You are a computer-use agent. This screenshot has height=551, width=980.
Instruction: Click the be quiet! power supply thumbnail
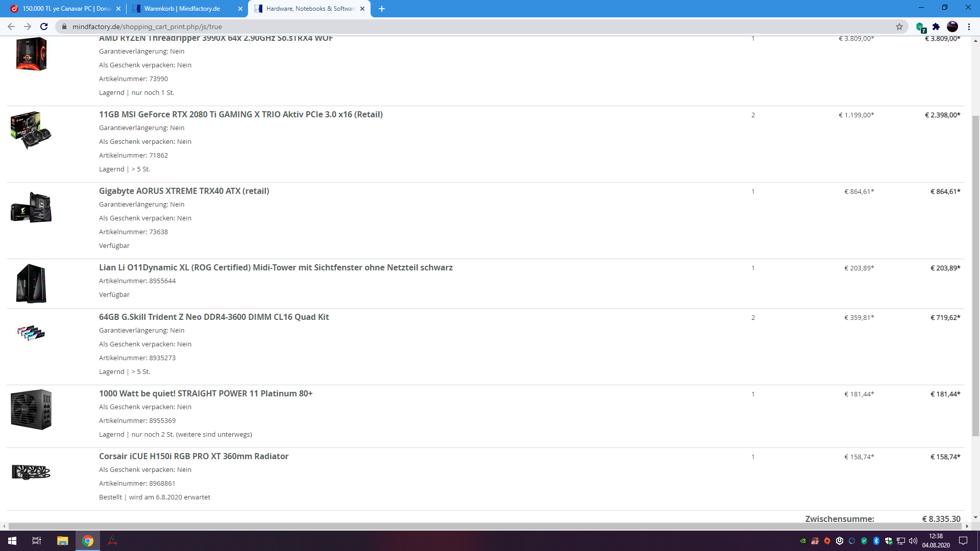31,409
